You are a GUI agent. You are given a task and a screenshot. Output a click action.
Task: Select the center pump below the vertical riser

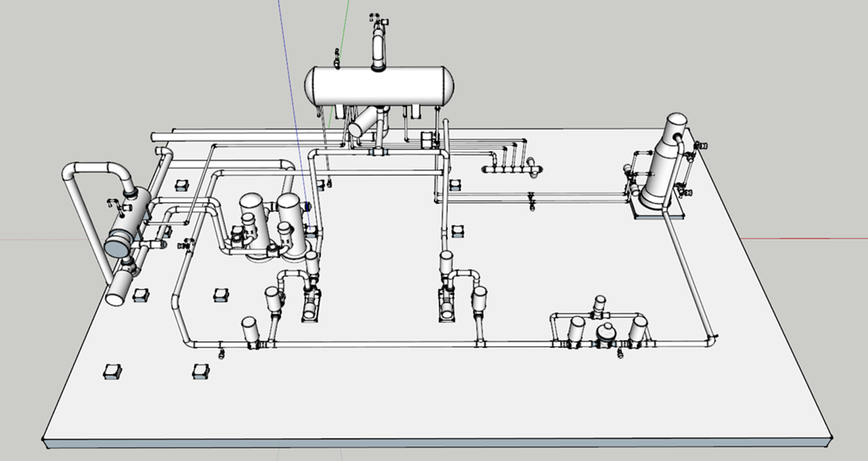[x=448, y=303]
